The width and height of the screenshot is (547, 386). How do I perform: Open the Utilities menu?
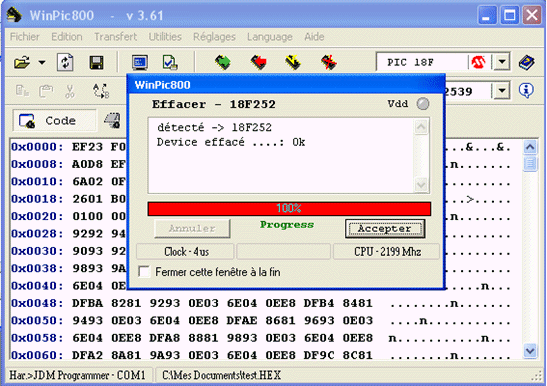click(165, 37)
